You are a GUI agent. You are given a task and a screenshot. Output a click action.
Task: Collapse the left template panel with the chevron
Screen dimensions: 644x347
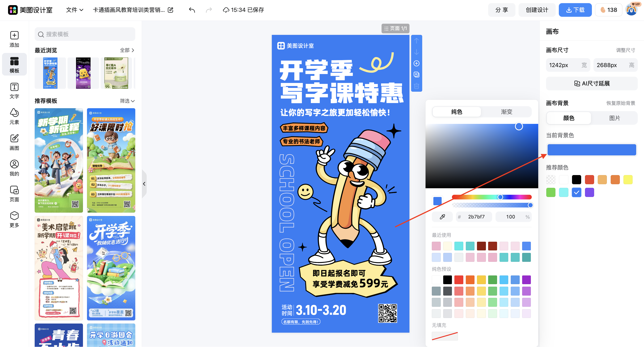click(x=144, y=184)
